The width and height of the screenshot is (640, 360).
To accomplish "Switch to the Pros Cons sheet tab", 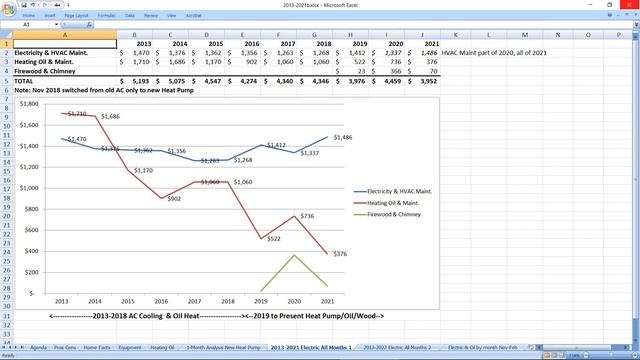I will pos(65,347).
